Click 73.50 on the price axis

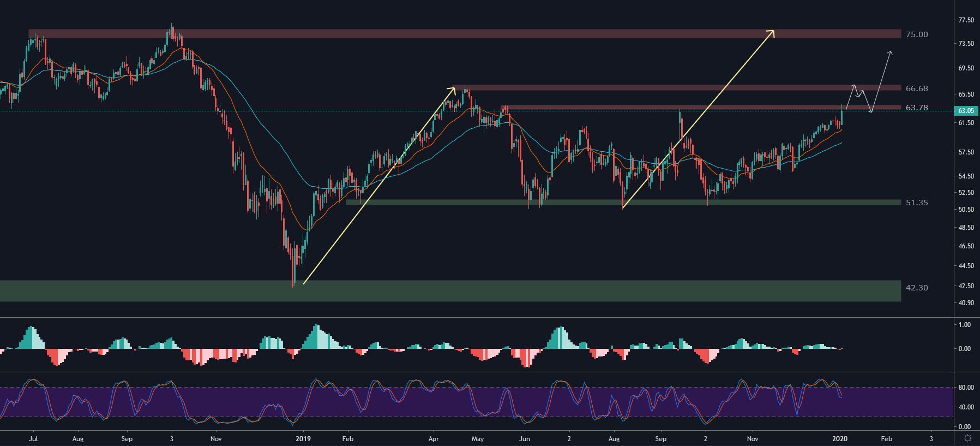(x=966, y=43)
